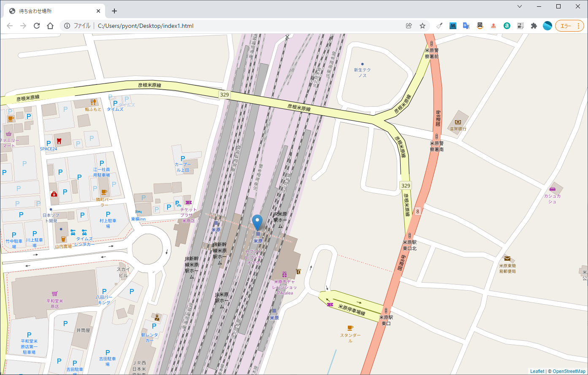Open the teal letter-a extension icon

(x=507, y=26)
